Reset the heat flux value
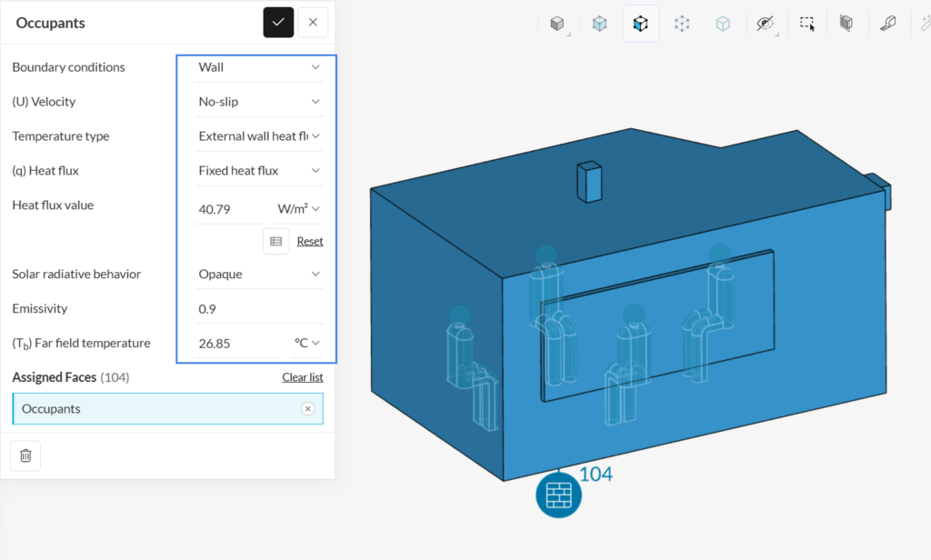This screenshot has width=931, height=560. pos(310,241)
